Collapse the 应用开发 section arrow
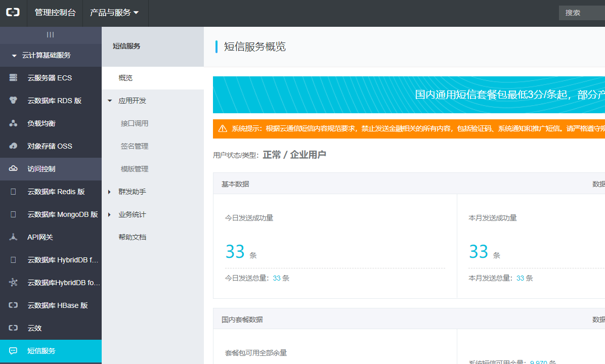The image size is (605, 364). pos(110,101)
